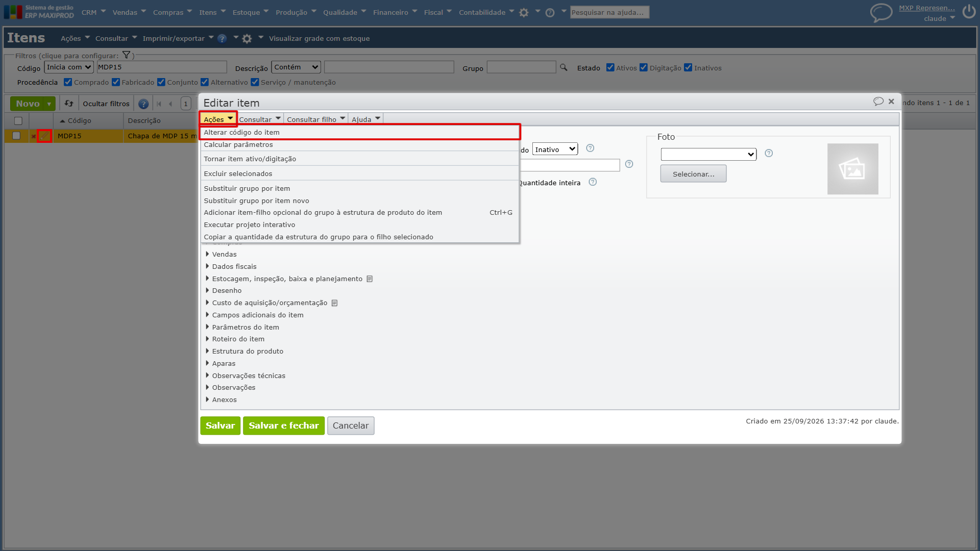This screenshot has width=980, height=551.
Task: Expand the Dados fiscais section
Action: click(234, 266)
